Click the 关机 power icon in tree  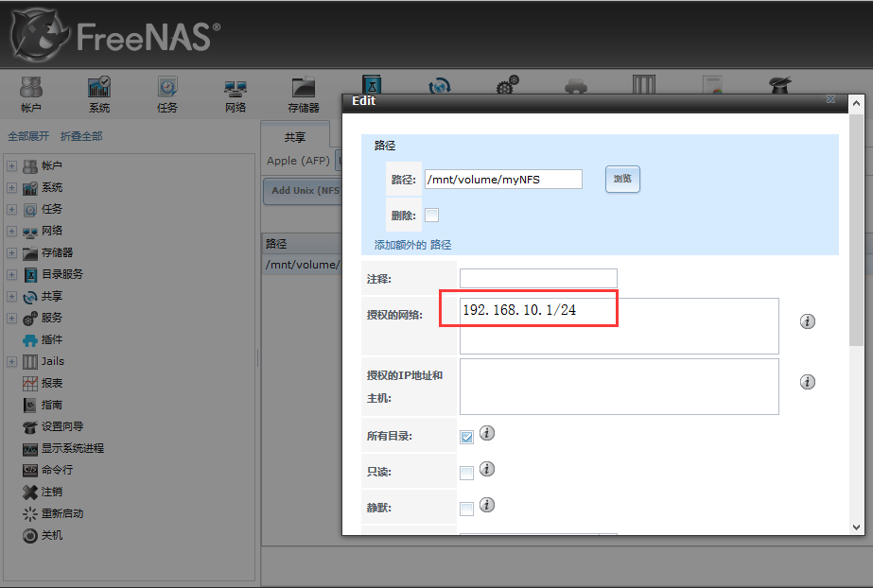[30, 535]
